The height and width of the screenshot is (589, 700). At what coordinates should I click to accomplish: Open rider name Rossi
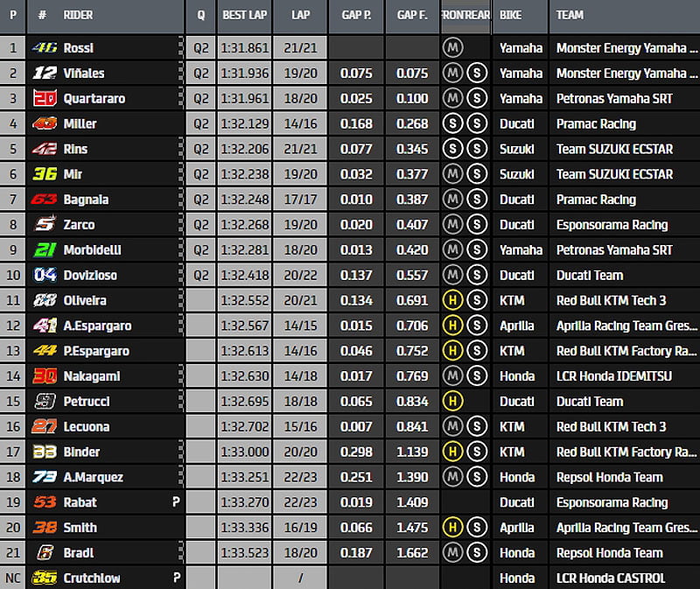point(79,48)
